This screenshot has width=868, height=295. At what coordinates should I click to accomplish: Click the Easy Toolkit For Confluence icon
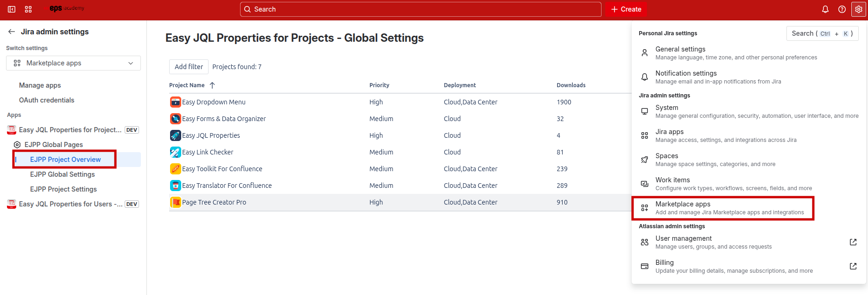pos(176,169)
